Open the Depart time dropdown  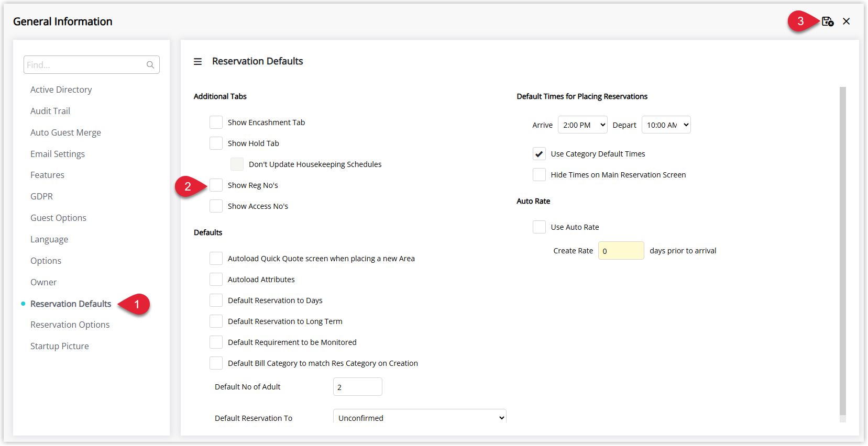click(x=666, y=125)
